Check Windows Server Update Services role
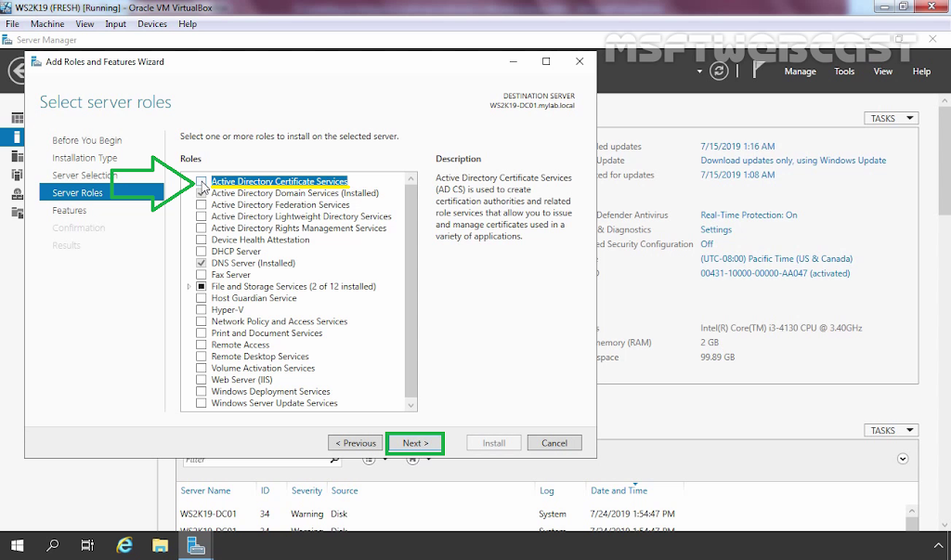 202,403
